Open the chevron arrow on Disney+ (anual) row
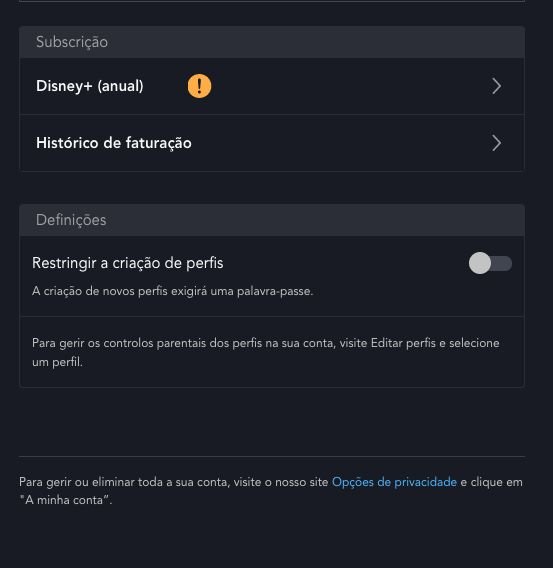 497,86
